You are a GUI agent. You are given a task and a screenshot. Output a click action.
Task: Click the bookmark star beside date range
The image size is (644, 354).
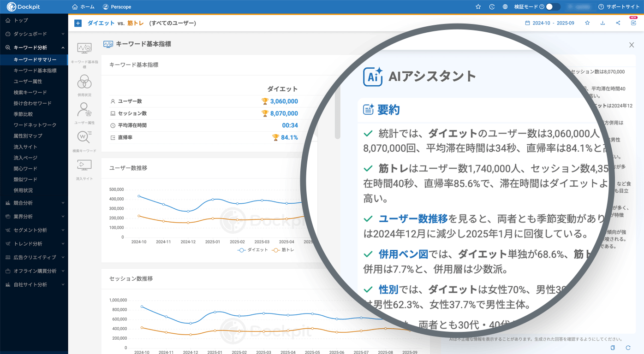click(587, 23)
